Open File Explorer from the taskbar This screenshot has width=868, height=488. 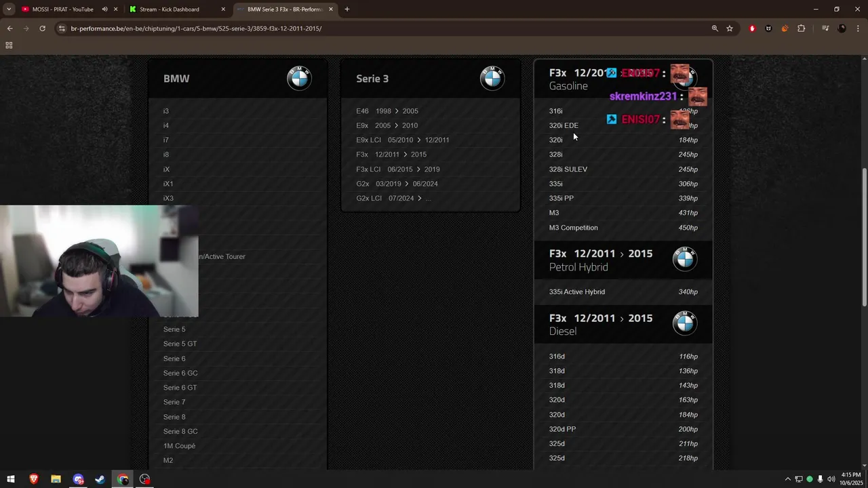56,479
